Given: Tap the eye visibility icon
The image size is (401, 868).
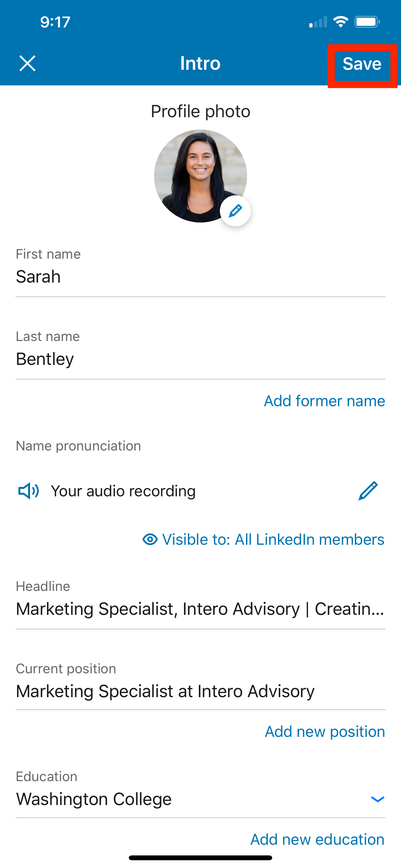Looking at the screenshot, I should pyautogui.click(x=150, y=540).
